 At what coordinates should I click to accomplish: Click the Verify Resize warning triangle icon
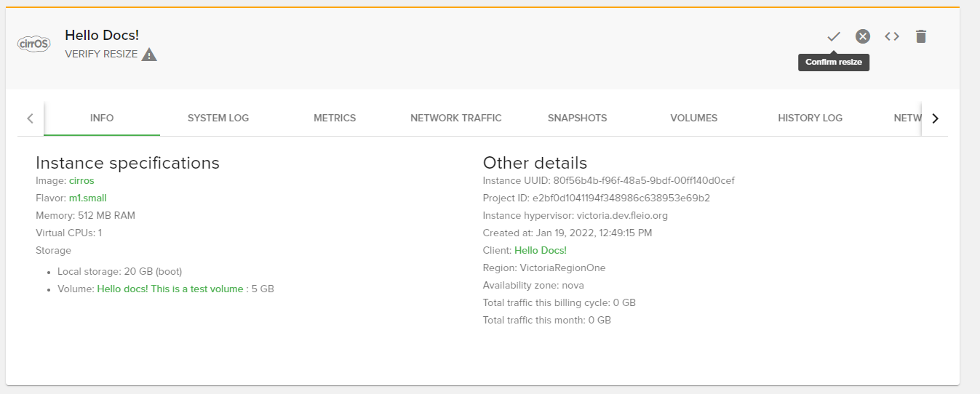click(149, 55)
